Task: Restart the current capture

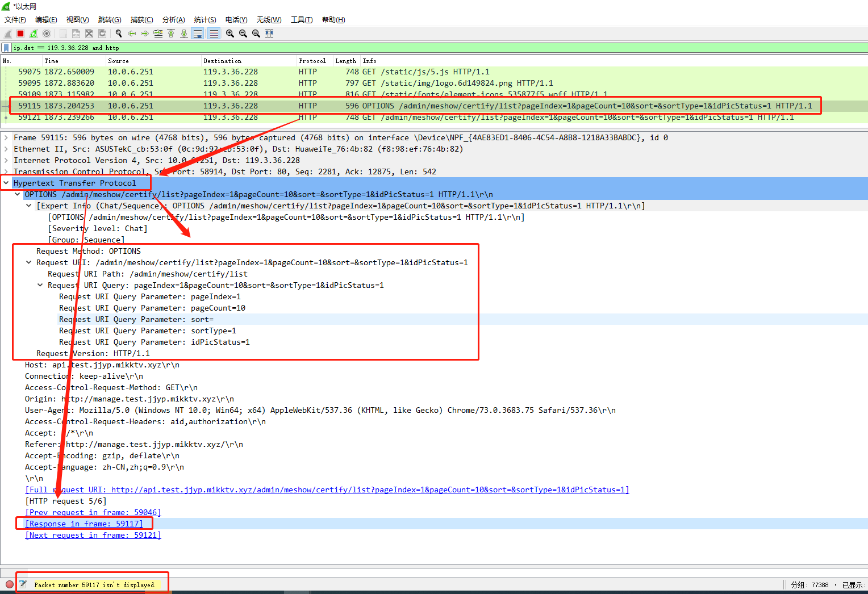Action: [34, 34]
